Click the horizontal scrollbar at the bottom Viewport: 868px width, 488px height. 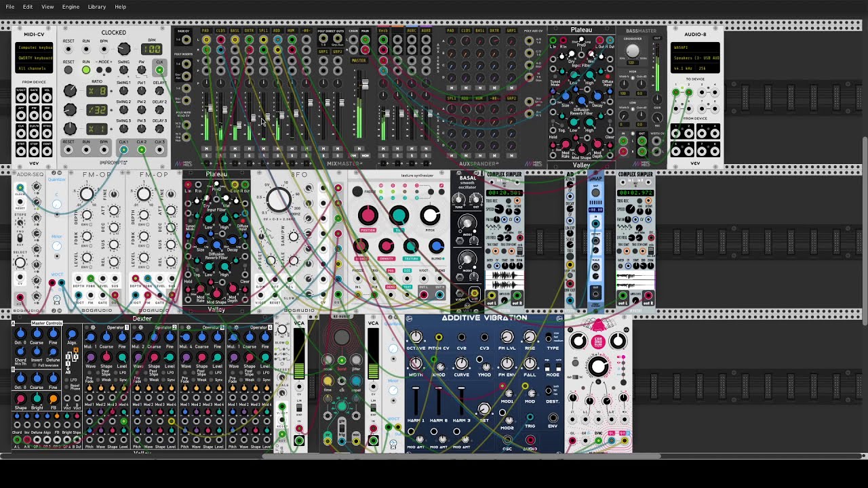coord(461,456)
